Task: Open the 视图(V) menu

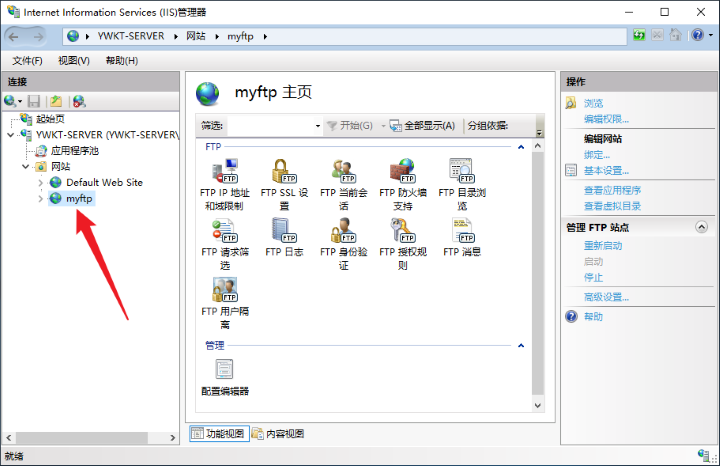Action: 74,61
